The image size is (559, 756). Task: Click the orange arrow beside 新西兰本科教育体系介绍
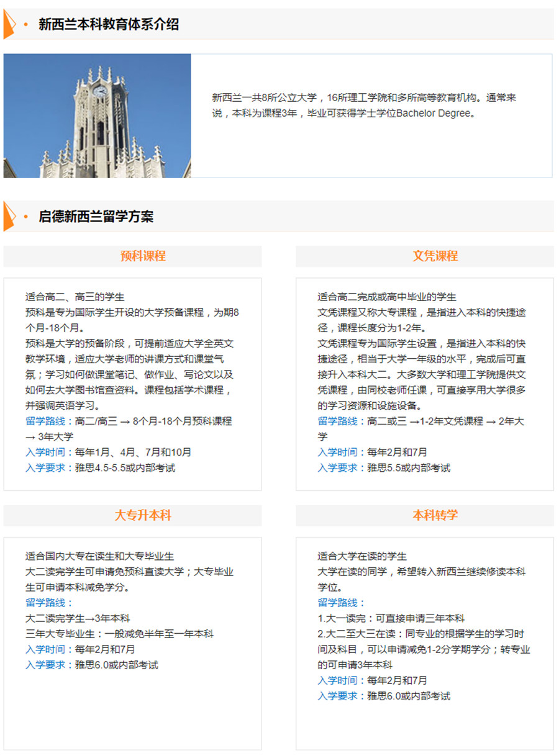pos(9,24)
